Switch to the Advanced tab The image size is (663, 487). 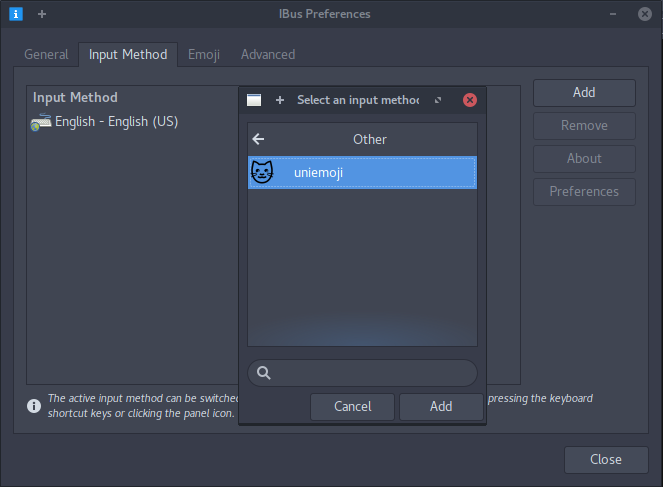[268, 54]
